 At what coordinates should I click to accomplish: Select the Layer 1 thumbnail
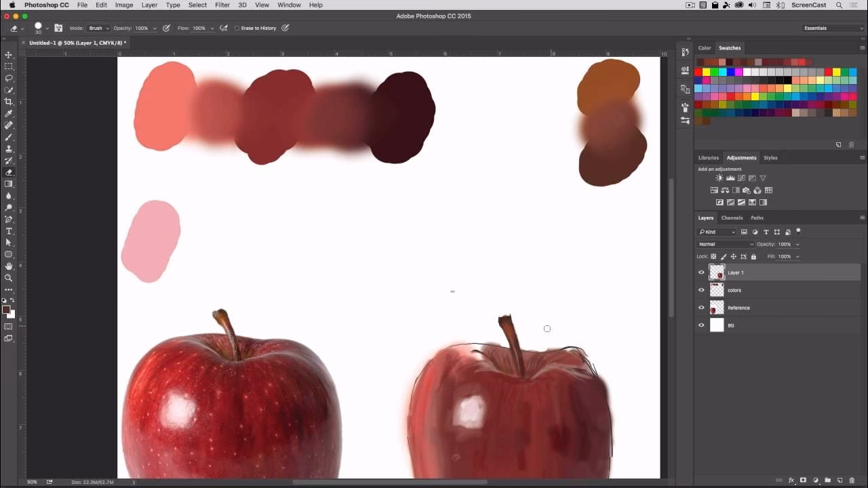click(x=717, y=272)
